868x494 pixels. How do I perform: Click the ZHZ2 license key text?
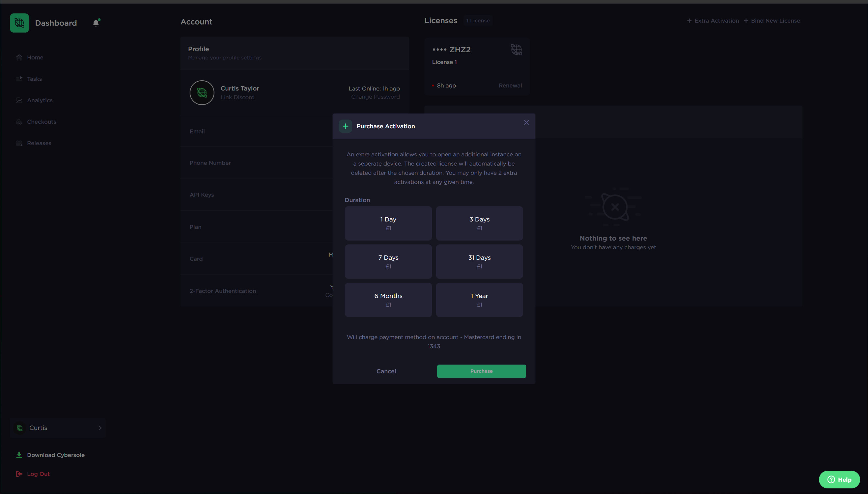(451, 49)
